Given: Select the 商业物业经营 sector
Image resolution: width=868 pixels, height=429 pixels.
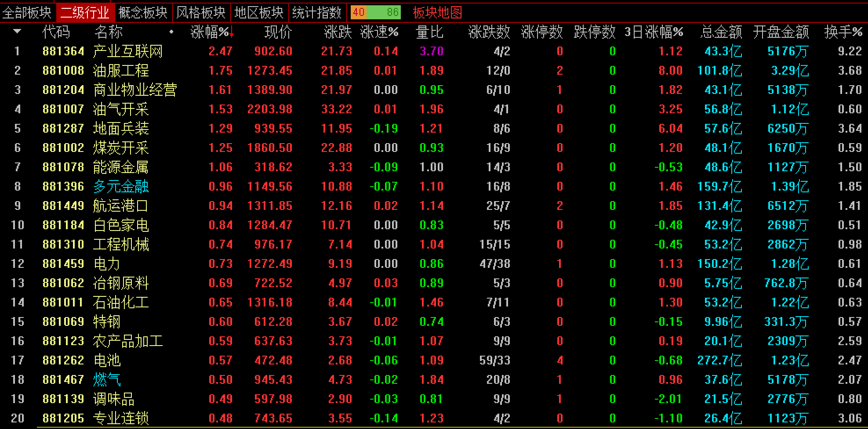Looking at the screenshot, I should [x=135, y=90].
